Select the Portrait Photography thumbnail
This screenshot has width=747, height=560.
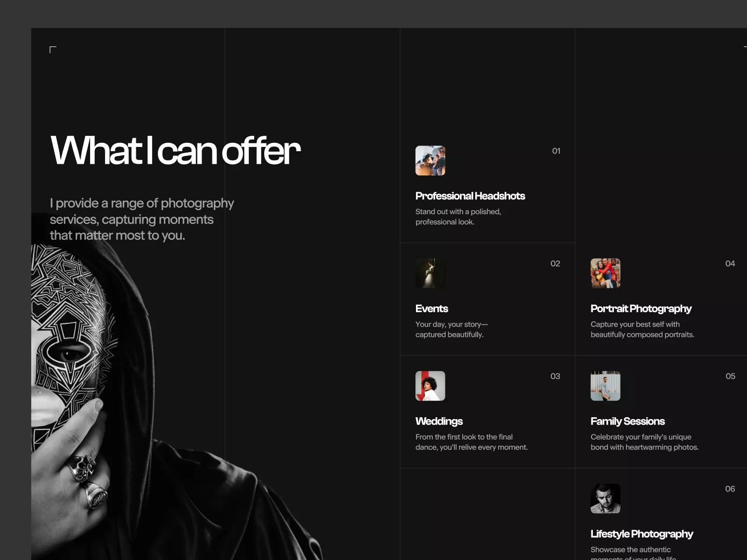(605, 273)
